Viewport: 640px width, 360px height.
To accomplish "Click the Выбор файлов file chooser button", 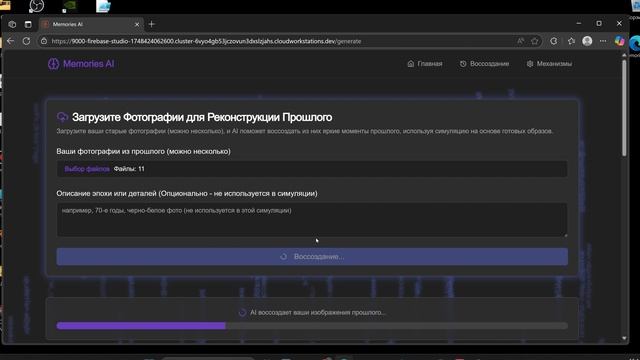I will pos(87,169).
